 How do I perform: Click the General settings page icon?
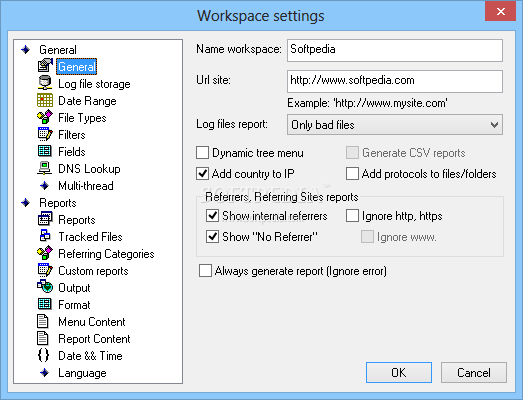coord(45,66)
